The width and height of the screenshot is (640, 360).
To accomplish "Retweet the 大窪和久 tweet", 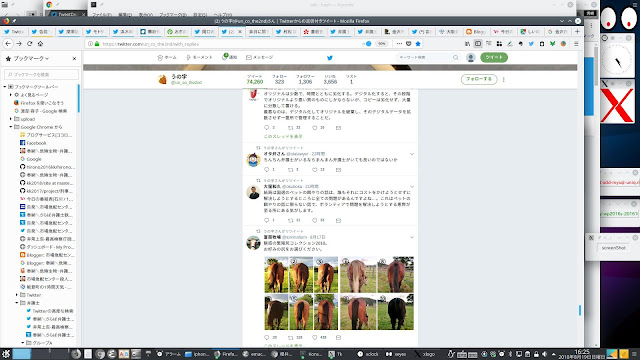I will coord(291,220).
